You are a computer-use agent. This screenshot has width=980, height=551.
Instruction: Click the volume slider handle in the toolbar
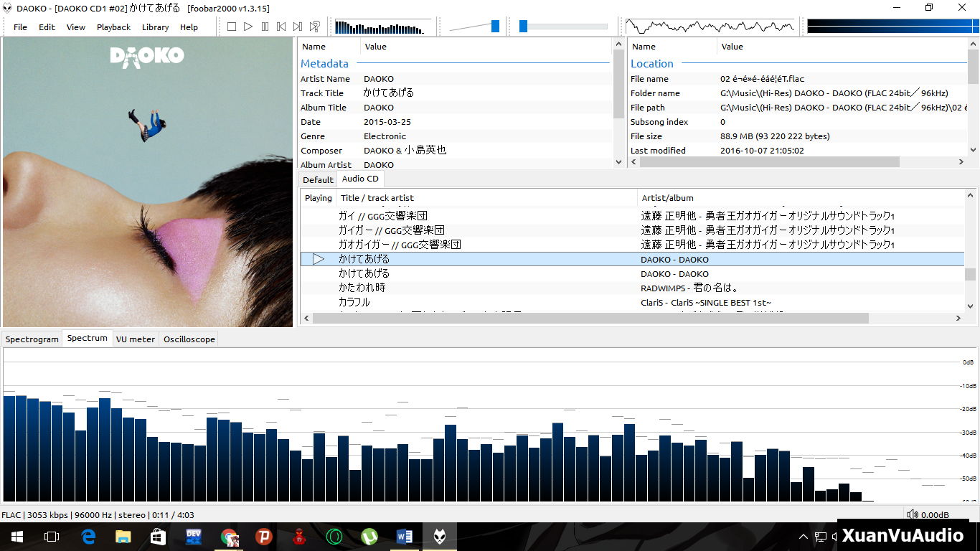[x=495, y=27]
